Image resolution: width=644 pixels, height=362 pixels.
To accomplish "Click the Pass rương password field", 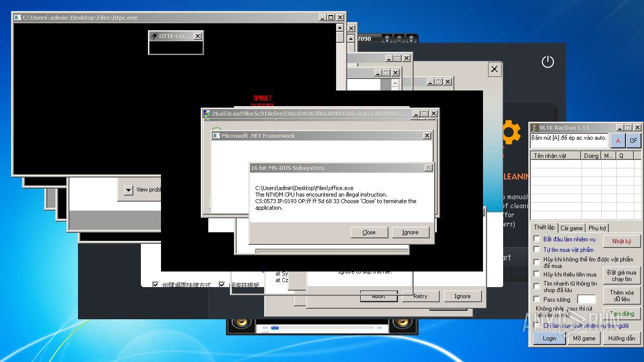I will coord(586,300).
